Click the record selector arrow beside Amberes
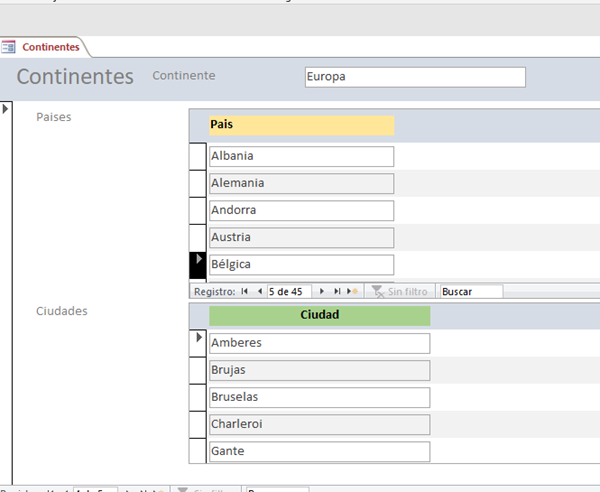 198,343
